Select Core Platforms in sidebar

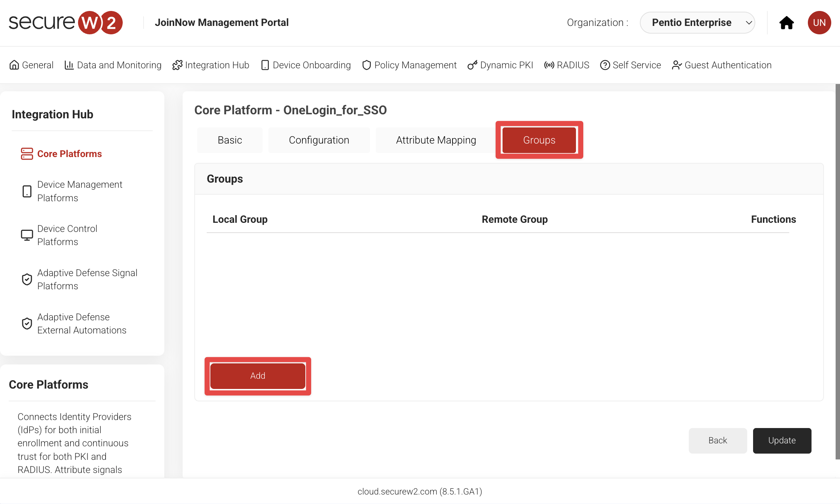(x=69, y=154)
